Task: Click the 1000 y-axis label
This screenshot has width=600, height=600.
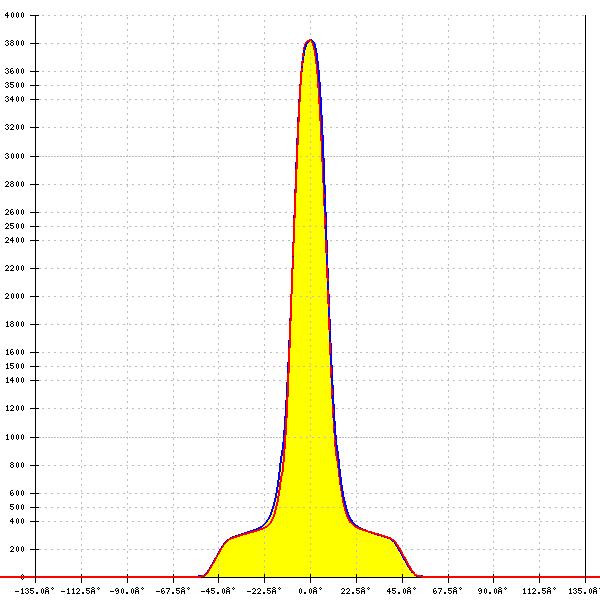Action: (x=15, y=437)
